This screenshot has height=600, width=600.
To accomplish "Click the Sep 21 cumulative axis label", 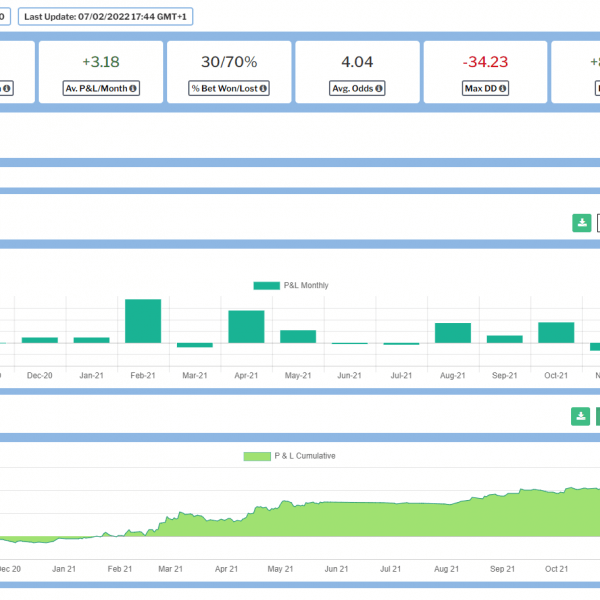I will [502, 569].
